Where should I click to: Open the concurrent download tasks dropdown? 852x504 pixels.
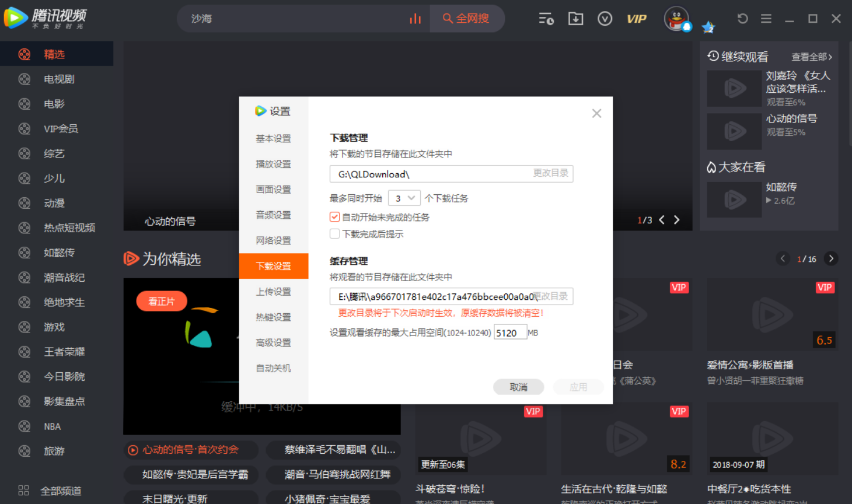click(404, 198)
